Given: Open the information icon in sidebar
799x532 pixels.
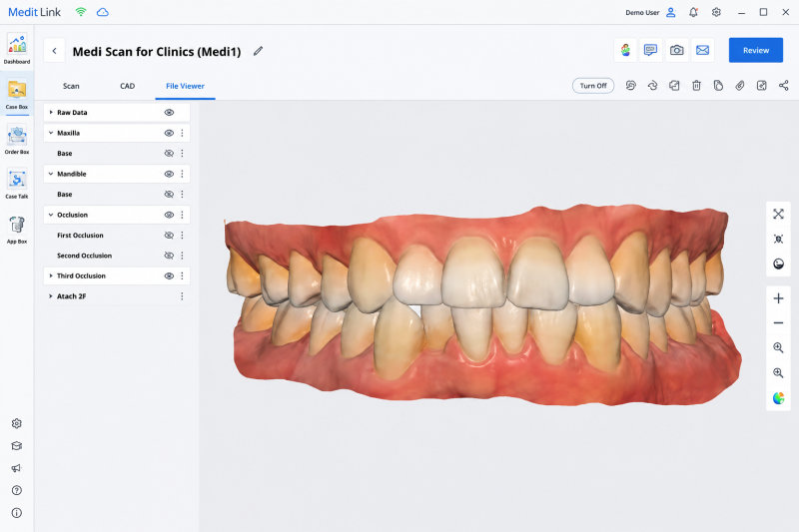Looking at the screenshot, I should tap(16, 513).
